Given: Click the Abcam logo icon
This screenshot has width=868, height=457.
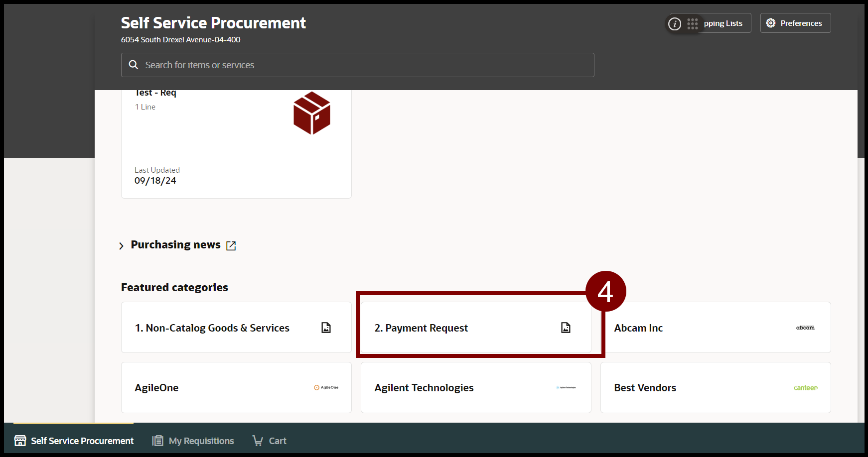Looking at the screenshot, I should point(805,328).
